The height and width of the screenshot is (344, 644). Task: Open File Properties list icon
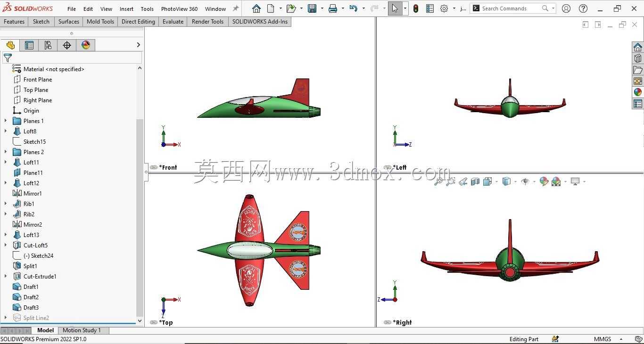coord(430,8)
